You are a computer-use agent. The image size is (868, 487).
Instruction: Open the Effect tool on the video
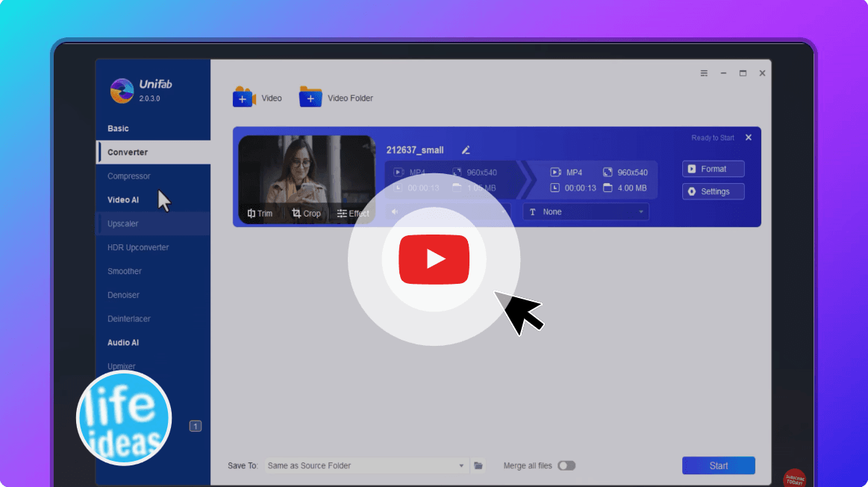click(x=353, y=214)
